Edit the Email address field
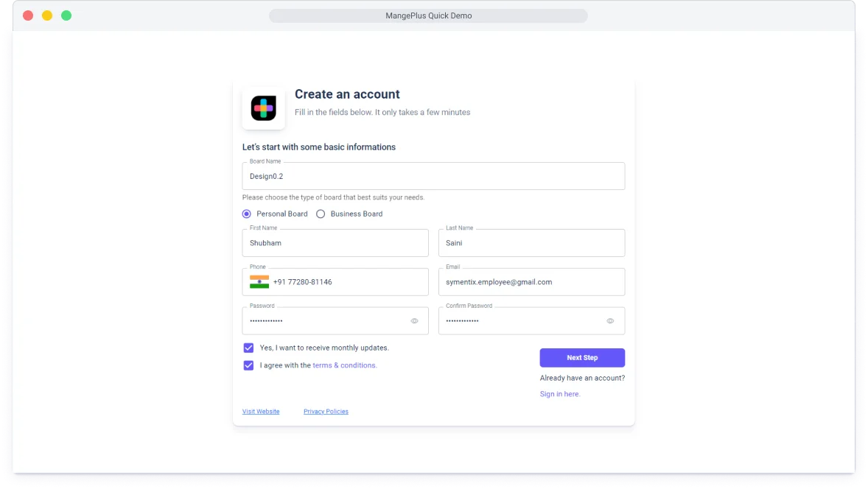The height and width of the screenshot is (489, 868). pyautogui.click(x=531, y=282)
